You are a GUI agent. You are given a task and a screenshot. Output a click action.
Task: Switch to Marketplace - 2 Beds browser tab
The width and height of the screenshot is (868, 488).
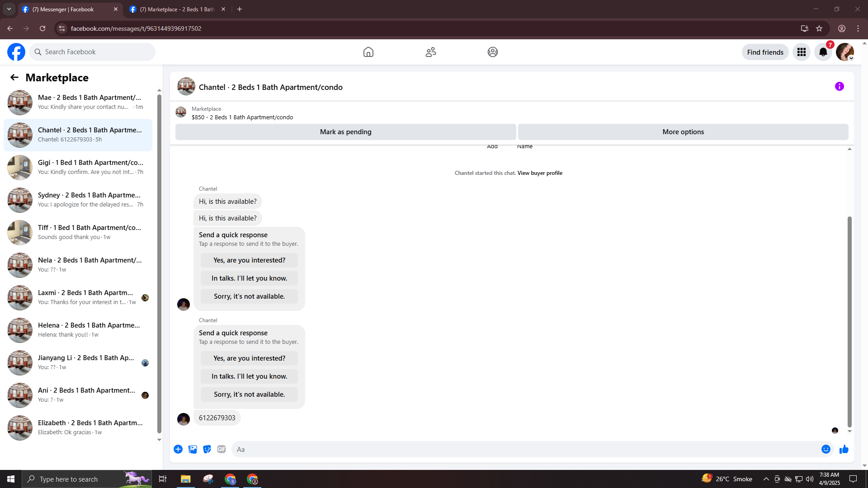coord(177,9)
